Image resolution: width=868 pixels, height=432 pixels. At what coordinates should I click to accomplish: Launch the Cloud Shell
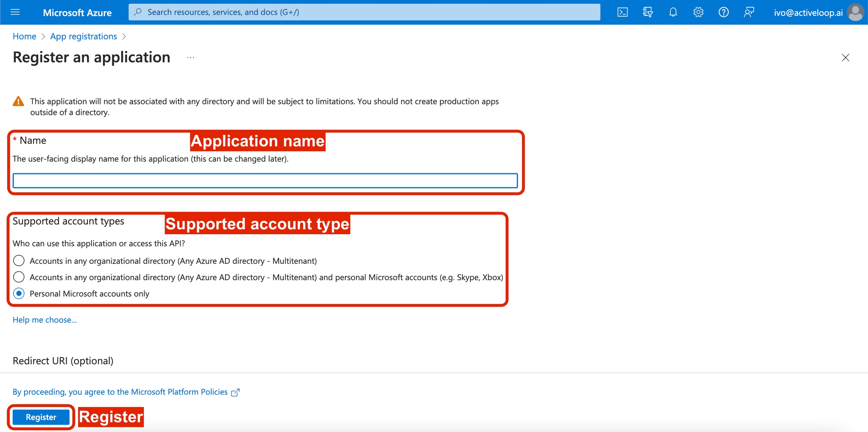coord(622,12)
